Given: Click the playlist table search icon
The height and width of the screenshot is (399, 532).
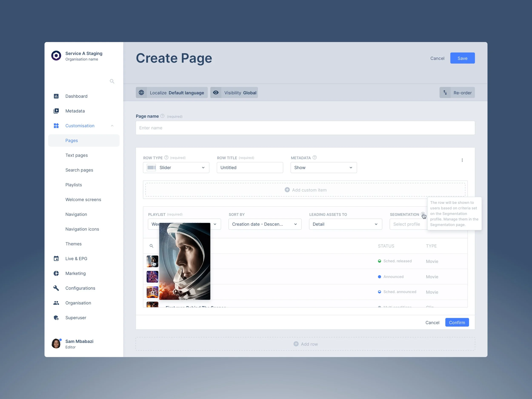Looking at the screenshot, I should click(x=151, y=246).
